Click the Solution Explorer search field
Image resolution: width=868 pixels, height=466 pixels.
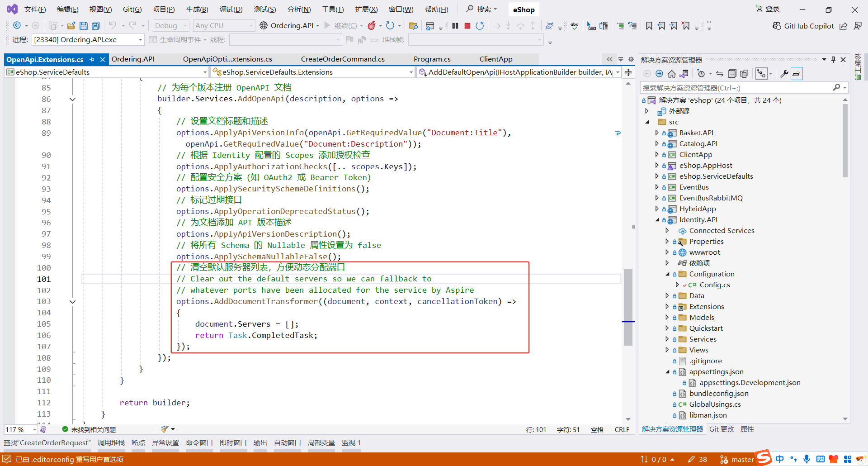pos(737,88)
